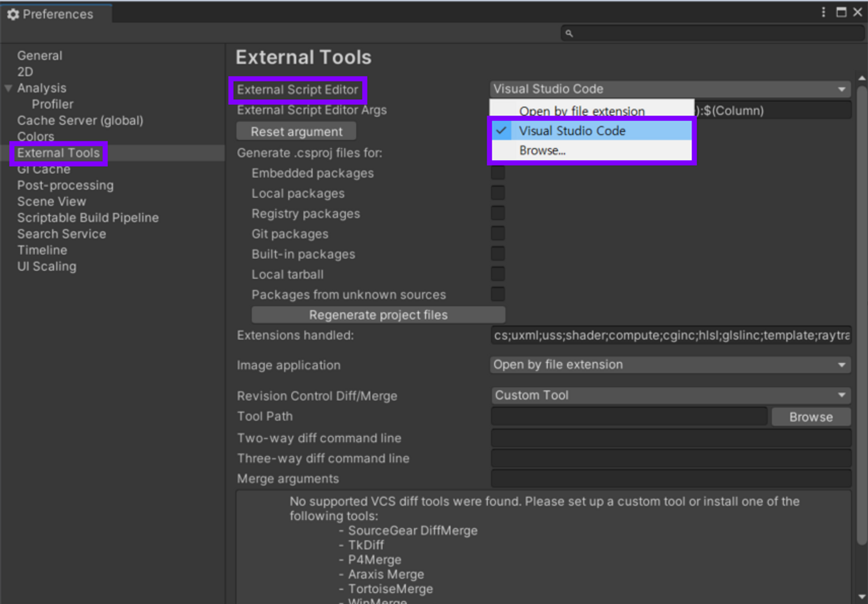
Task: Click Araxis Merge text entry
Action: (386, 575)
